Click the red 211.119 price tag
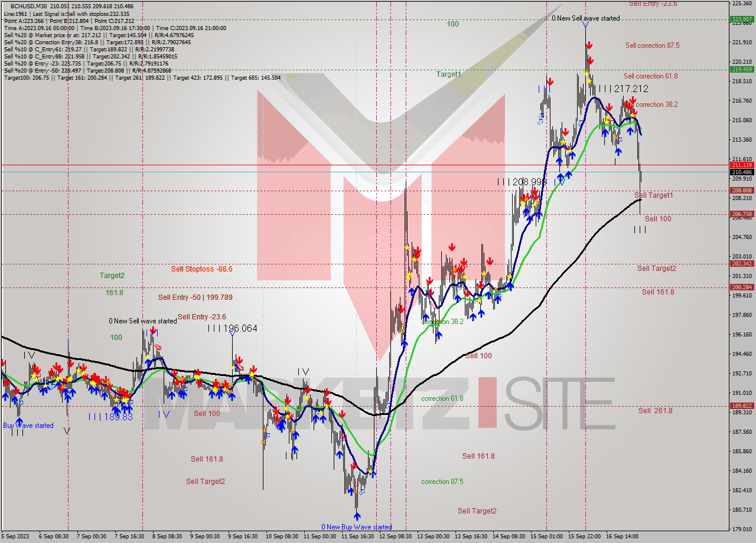The image size is (756, 543). [742, 165]
